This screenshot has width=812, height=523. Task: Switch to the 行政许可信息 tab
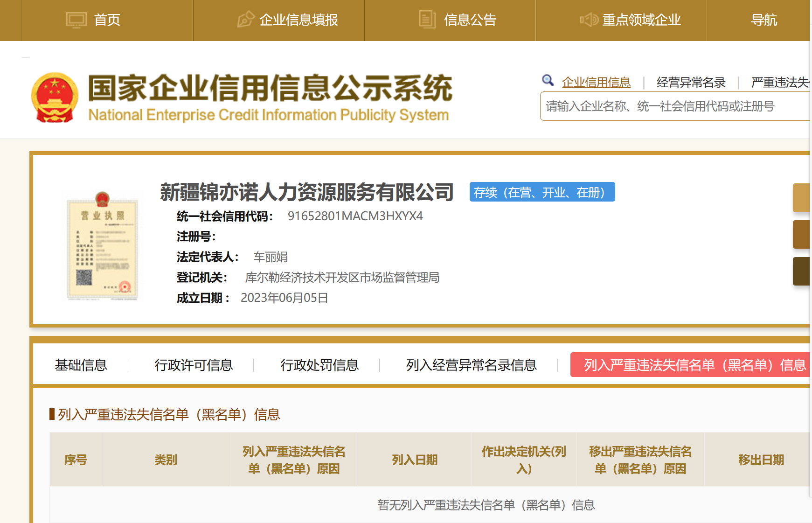pyautogui.click(x=194, y=365)
